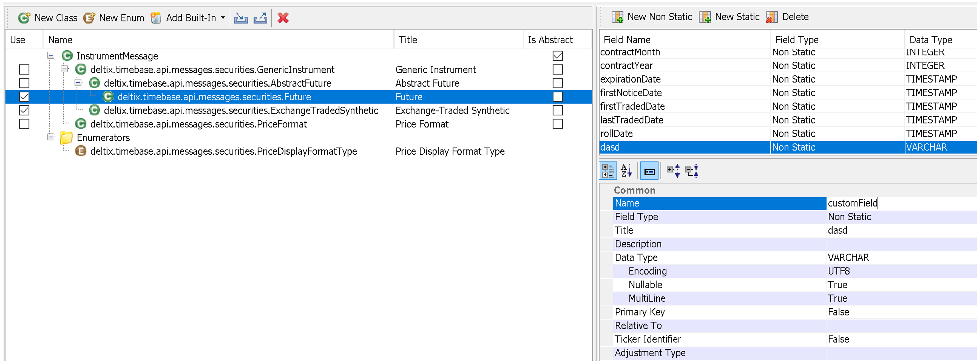Click the import schema icon

pyautogui.click(x=241, y=18)
